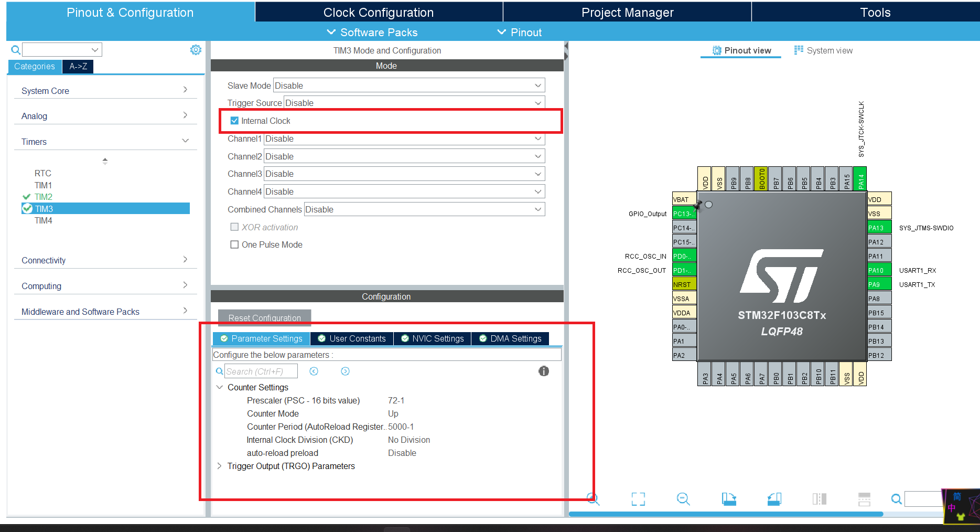The height and width of the screenshot is (532, 980).
Task: Select the PD0 oscillator input pin
Action: click(684, 256)
